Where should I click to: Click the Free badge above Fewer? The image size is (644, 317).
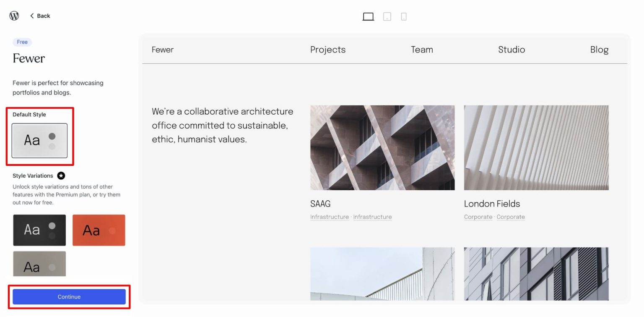point(22,42)
